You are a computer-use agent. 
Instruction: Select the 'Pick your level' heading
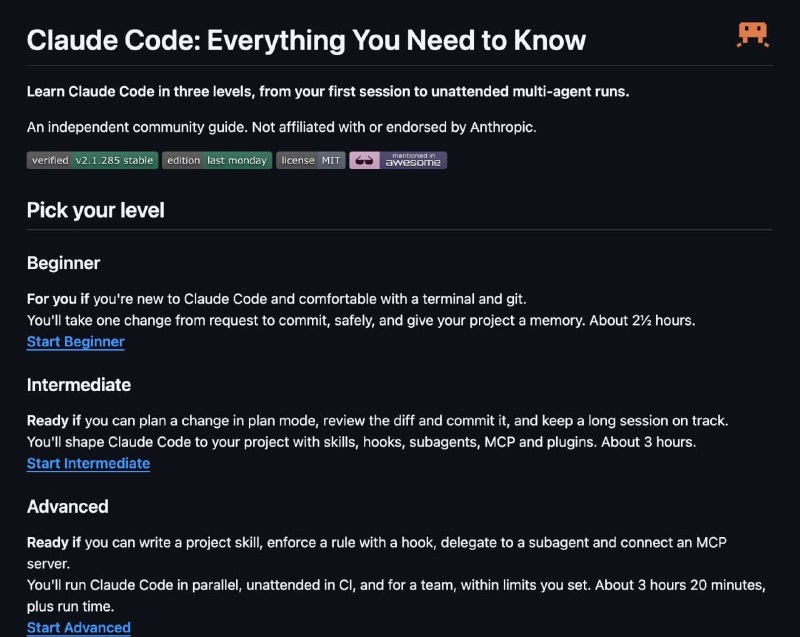click(95, 210)
